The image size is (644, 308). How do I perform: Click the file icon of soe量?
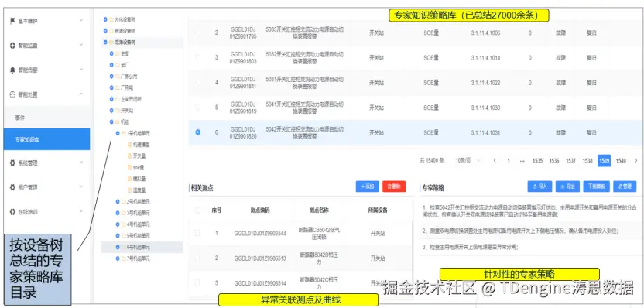coord(130,168)
